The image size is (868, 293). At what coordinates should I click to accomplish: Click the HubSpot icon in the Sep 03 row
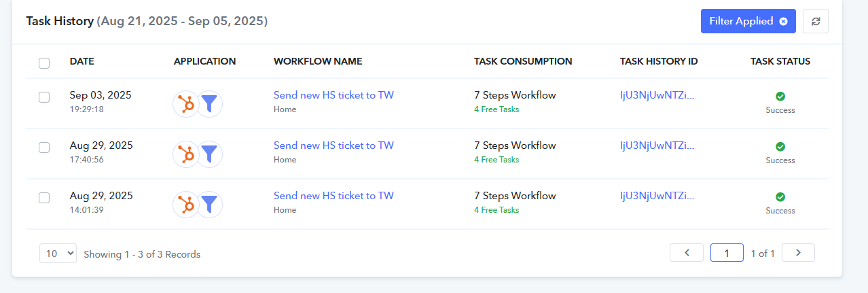185,103
